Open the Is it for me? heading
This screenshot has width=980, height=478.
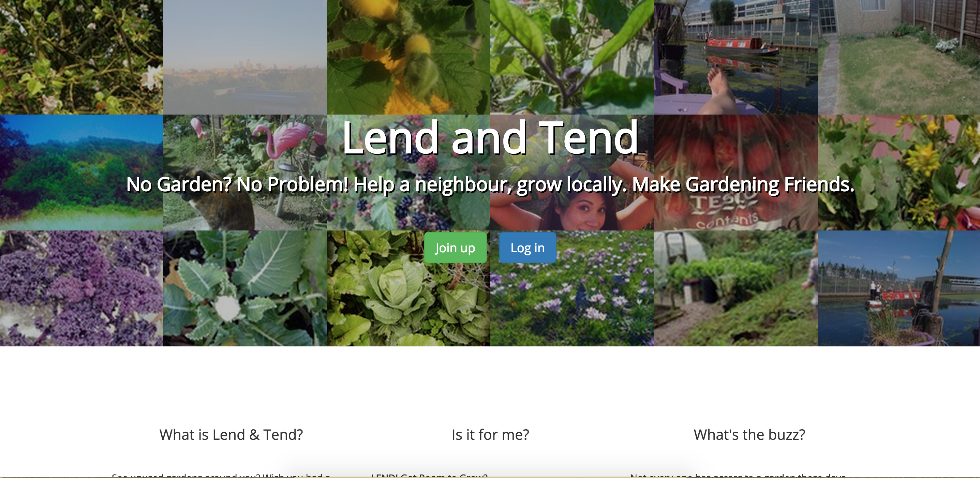coord(490,435)
